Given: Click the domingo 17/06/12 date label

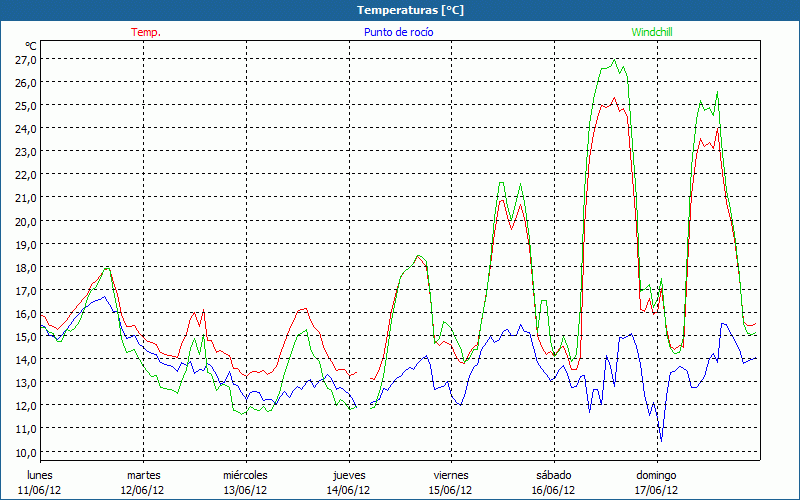Looking at the screenshot, I should tap(656, 482).
